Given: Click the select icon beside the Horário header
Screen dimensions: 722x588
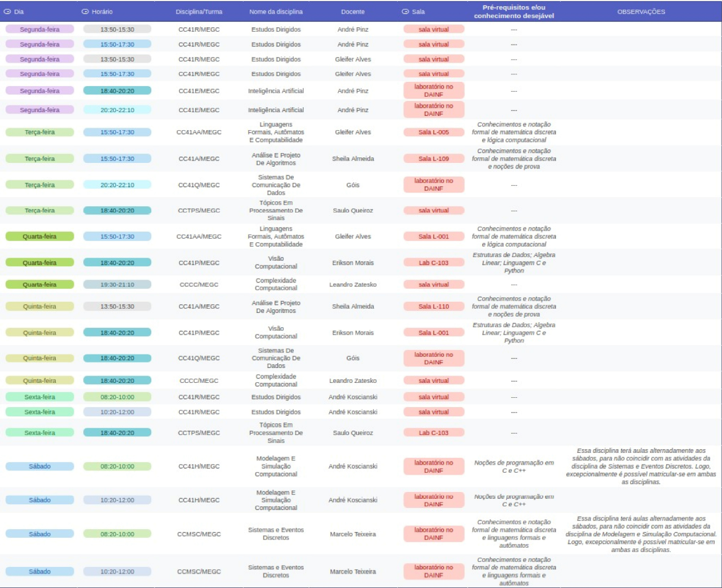Looking at the screenshot, I should (85, 12).
